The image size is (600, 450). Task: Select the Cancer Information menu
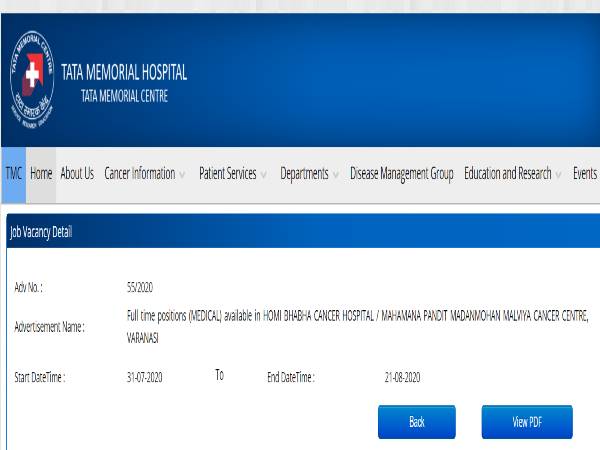click(x=140, y=174)
